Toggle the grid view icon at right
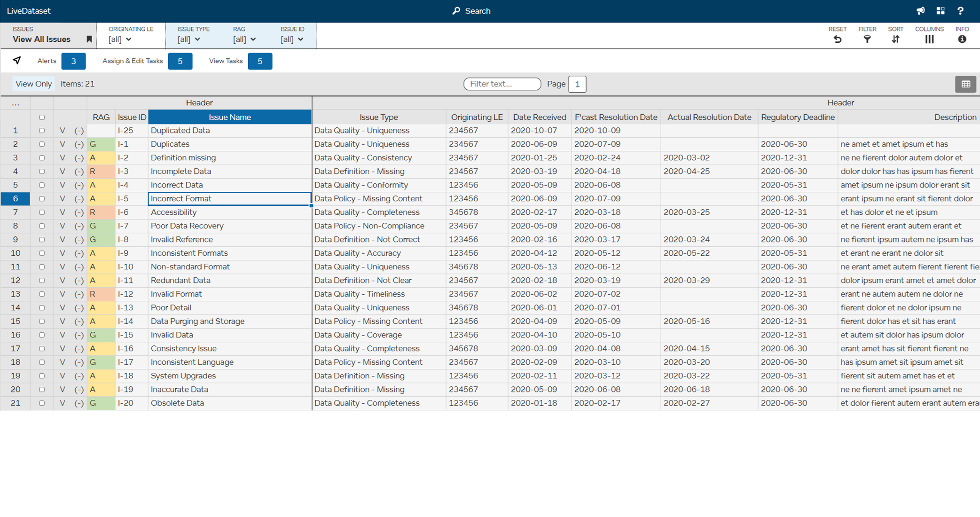This screenshot has height=517, width=980. click(x=965, y=84)
